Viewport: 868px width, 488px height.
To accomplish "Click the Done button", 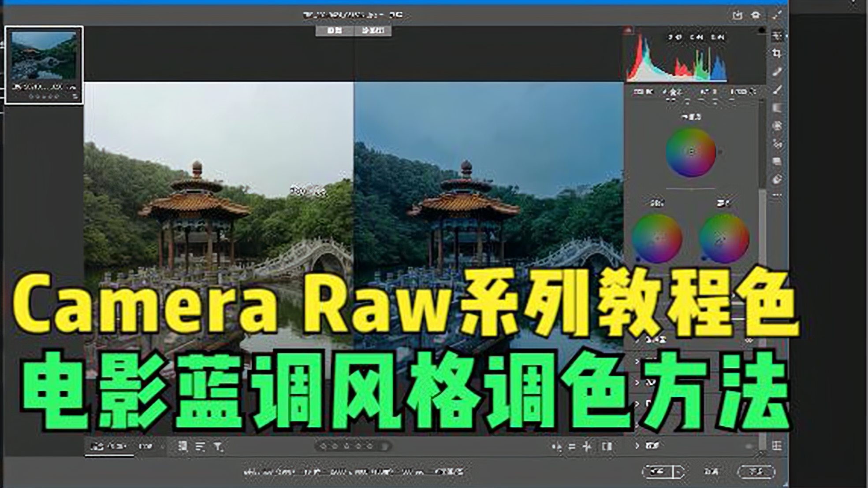I will (x=756, y=471).
